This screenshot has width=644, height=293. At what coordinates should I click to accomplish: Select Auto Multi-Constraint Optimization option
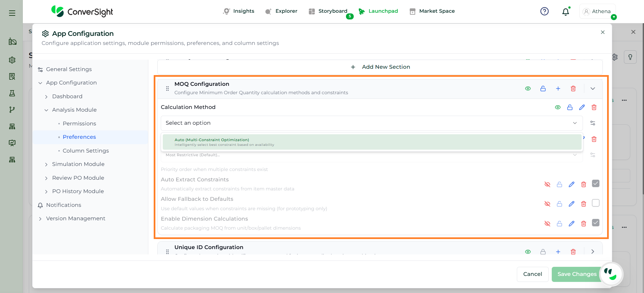point(371,142)
